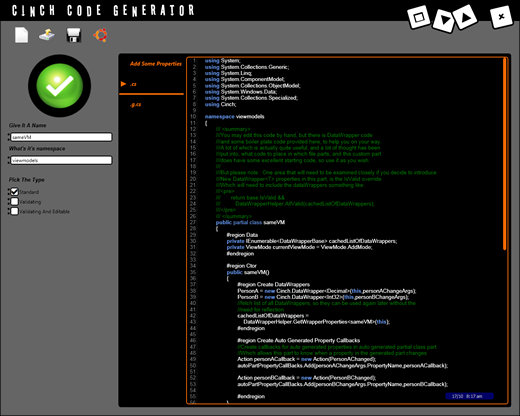
Task: Open Add Some Properties section
Action: (x=156, y=64)
